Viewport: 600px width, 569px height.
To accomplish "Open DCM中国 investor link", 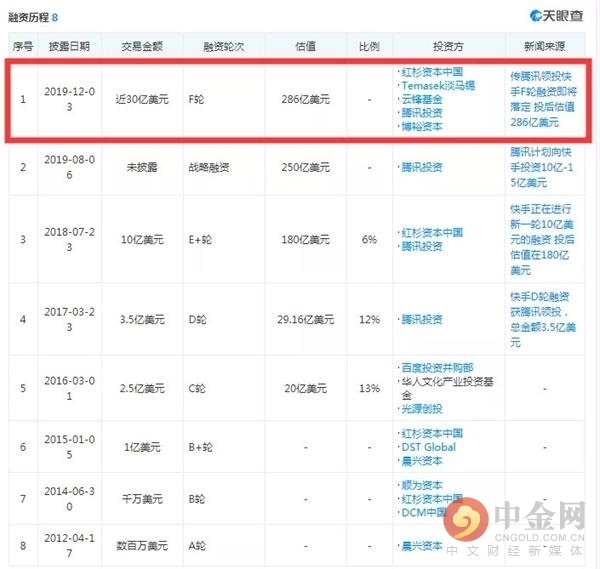I will click(x=424, y=512).
